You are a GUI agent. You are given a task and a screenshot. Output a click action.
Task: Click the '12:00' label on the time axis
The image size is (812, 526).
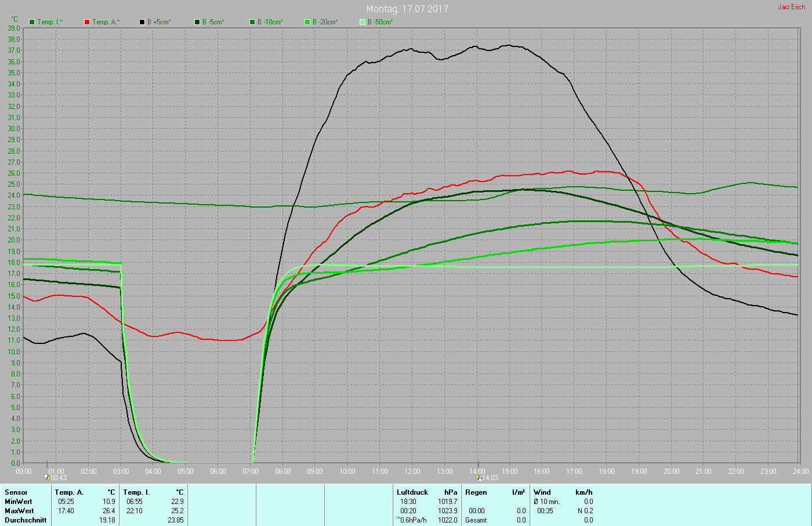(412, 471)
